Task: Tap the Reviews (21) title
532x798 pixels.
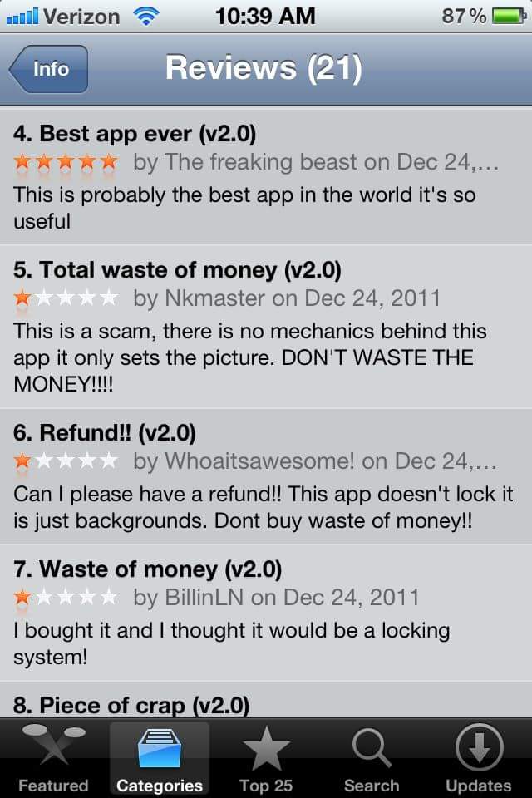Action: [264, 67]
